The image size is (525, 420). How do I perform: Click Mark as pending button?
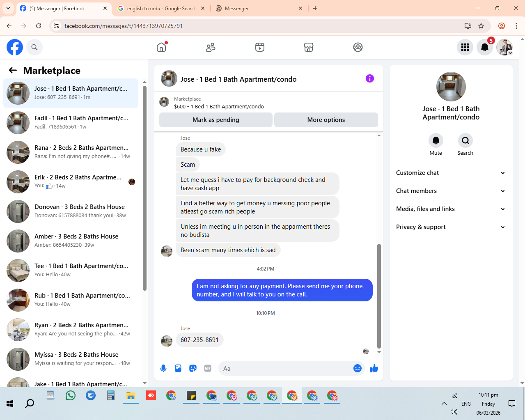[216, 120]
